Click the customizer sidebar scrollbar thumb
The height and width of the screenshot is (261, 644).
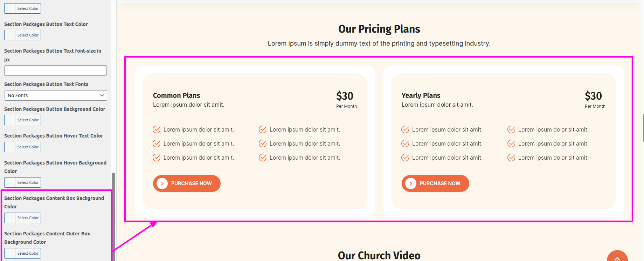(x=113, y=210)
